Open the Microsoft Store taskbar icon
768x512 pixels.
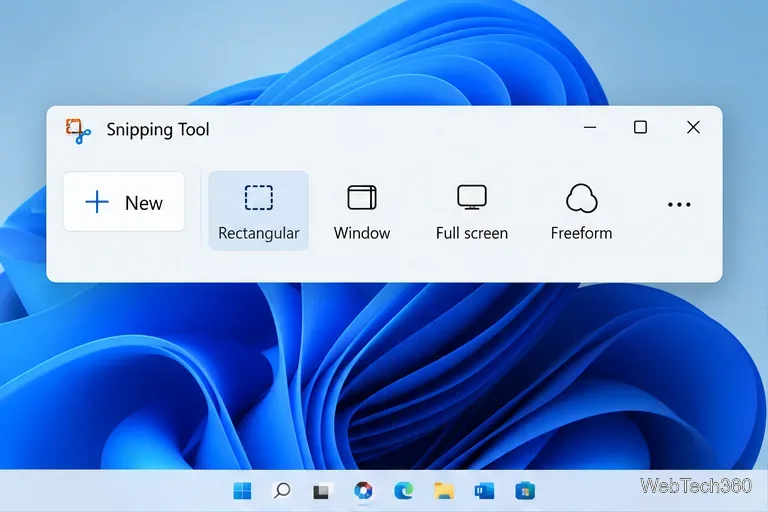tap(525, 490)
